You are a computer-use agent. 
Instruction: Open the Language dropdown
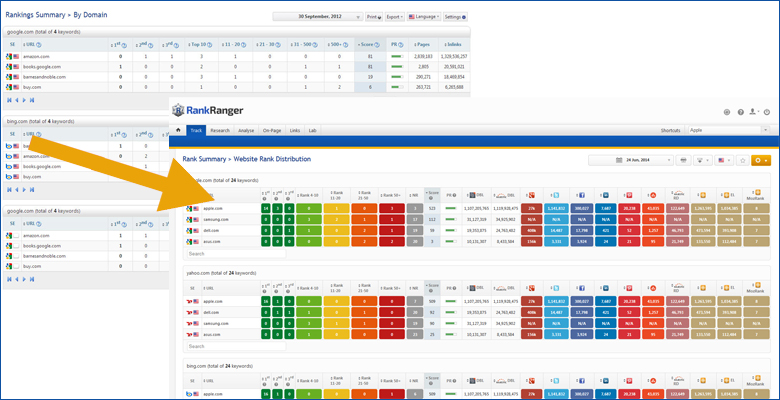421,17
